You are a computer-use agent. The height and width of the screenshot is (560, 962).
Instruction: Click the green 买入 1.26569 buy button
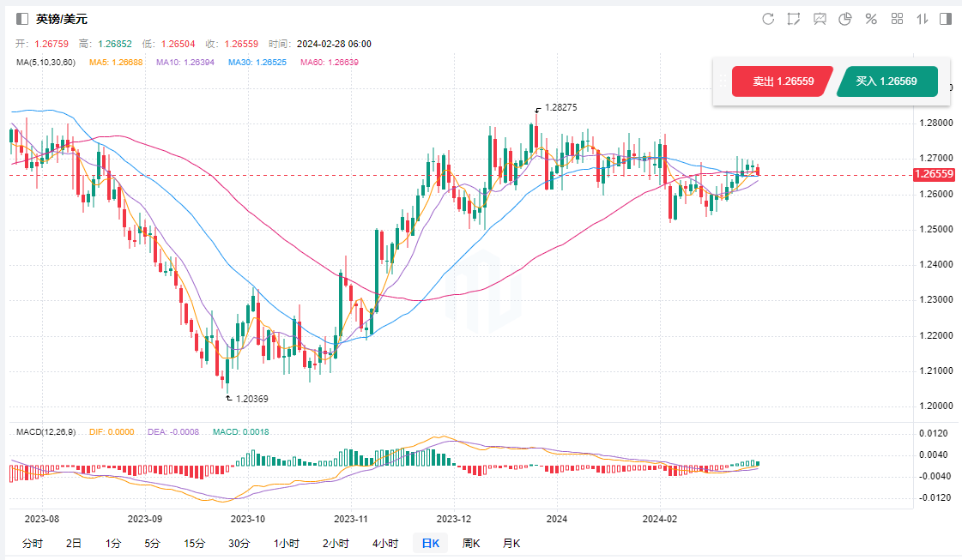[886, 81]
